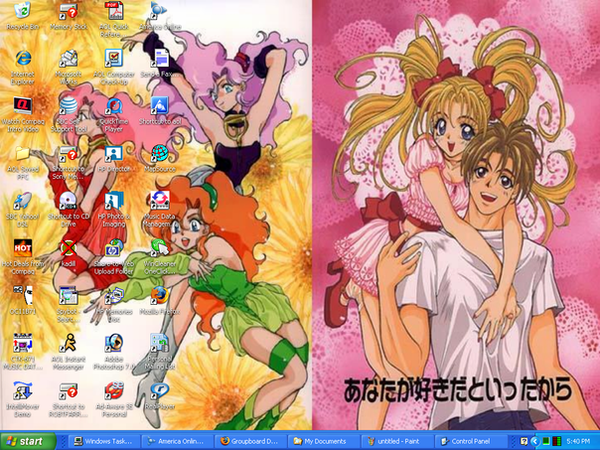Screen dimensions: 600x450
Task: Select the CTK-671 MUSIC DAT icon
Action: [x=23, y=343]
